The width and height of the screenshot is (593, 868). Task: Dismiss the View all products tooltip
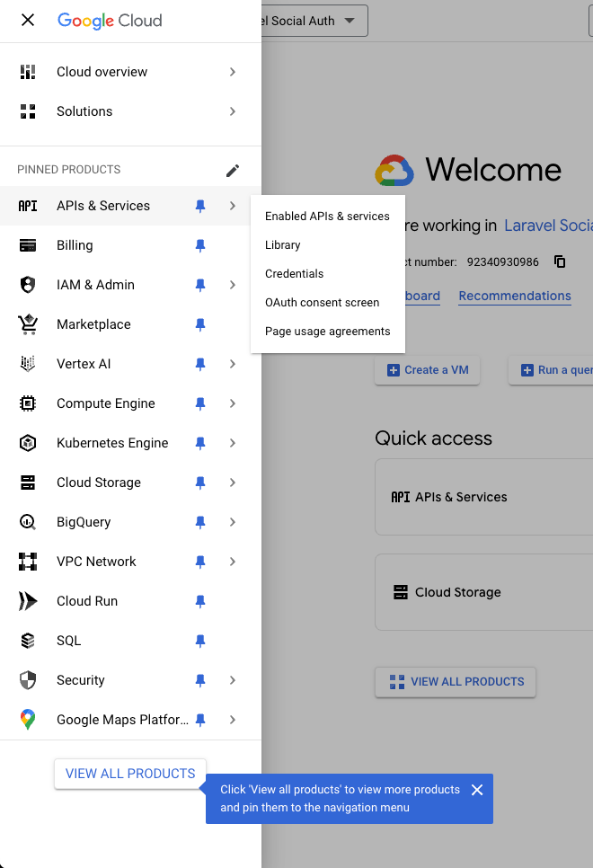[x=477, y=790]
